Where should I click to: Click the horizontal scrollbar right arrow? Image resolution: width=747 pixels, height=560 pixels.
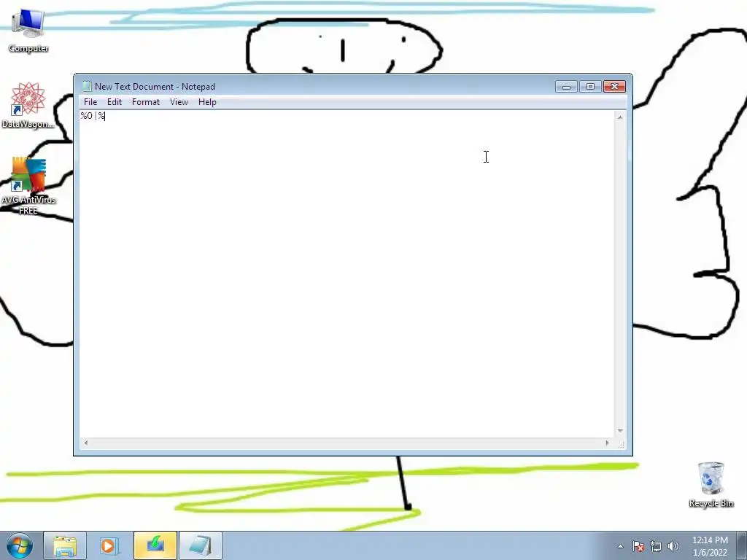(x=607, y=443)
